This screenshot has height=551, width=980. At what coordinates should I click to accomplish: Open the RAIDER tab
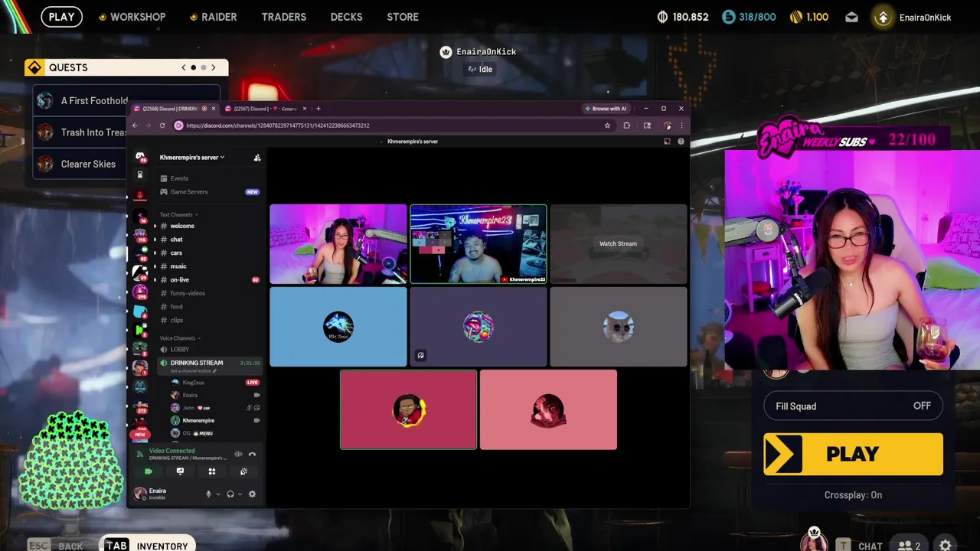coord(214,17)
